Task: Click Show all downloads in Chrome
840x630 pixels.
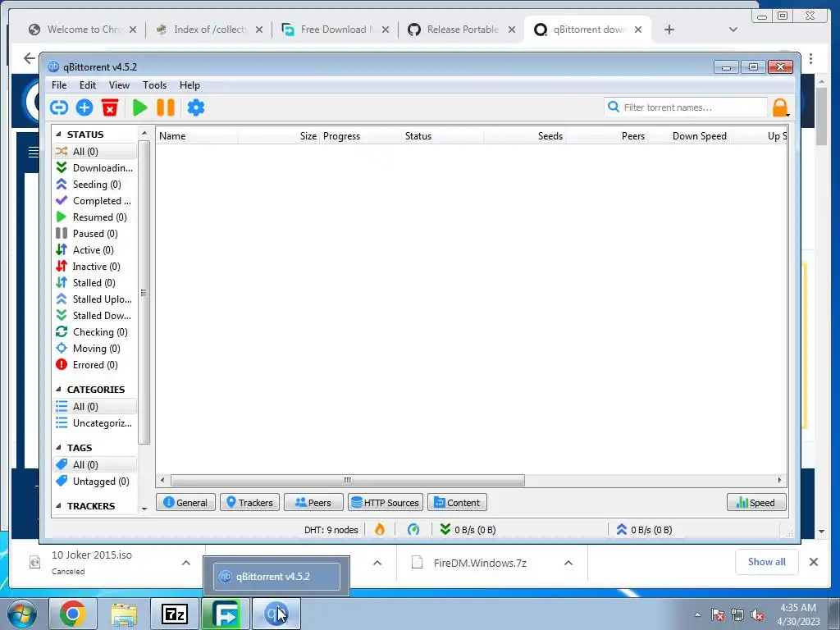Action: pyautogui.click(x=767, y=562)
